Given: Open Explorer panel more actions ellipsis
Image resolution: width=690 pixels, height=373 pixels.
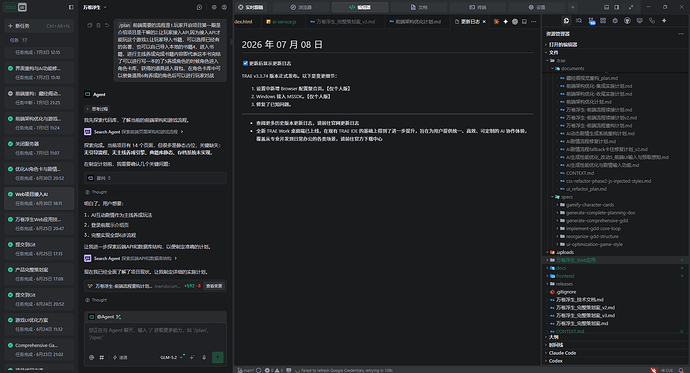Looking at the screenshot, I should tap(681, 34).
